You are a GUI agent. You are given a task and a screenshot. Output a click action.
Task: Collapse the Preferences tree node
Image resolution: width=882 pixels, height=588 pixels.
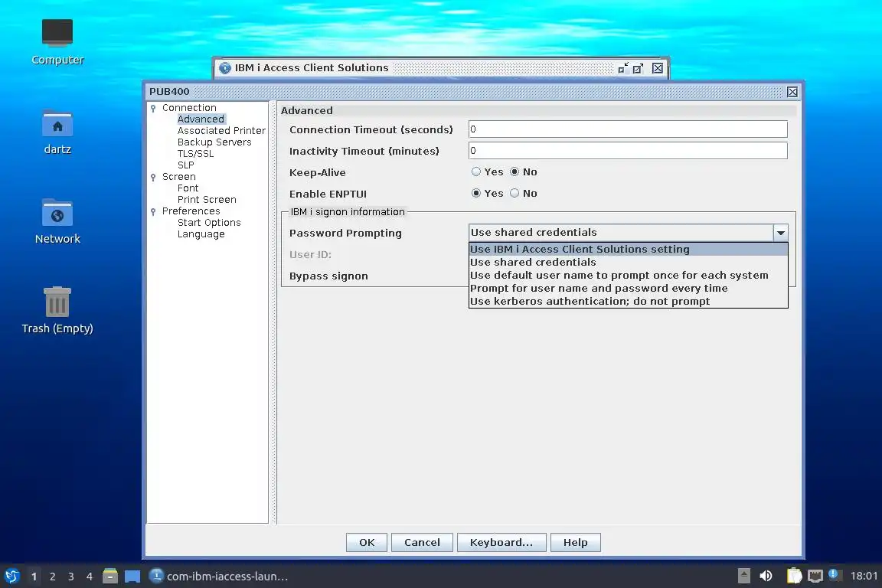coord(153,211)
